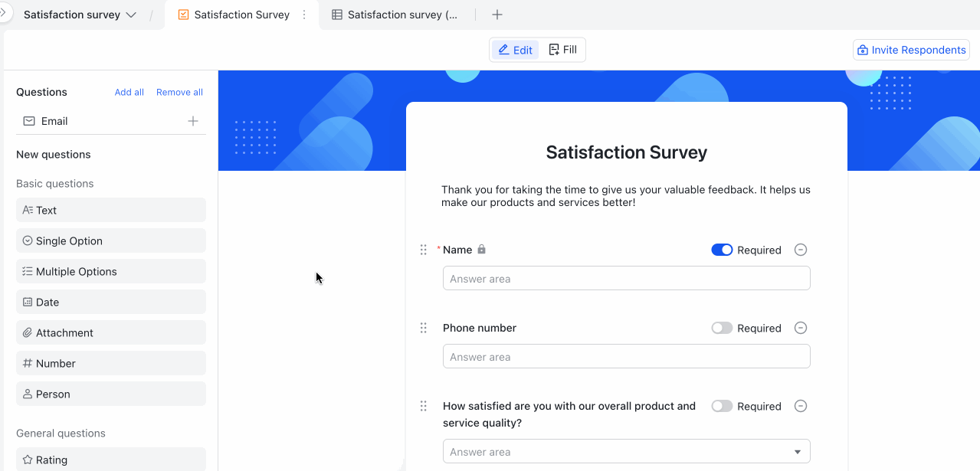This screenshot has width=980, height=471.
Task: Enable Required for the Phone number question
Action: [721, 328]
